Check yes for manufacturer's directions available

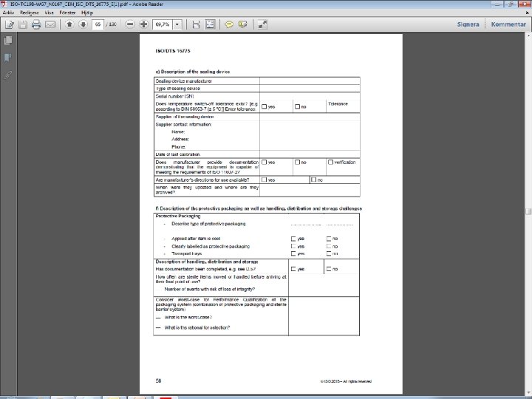click(265, 180)
